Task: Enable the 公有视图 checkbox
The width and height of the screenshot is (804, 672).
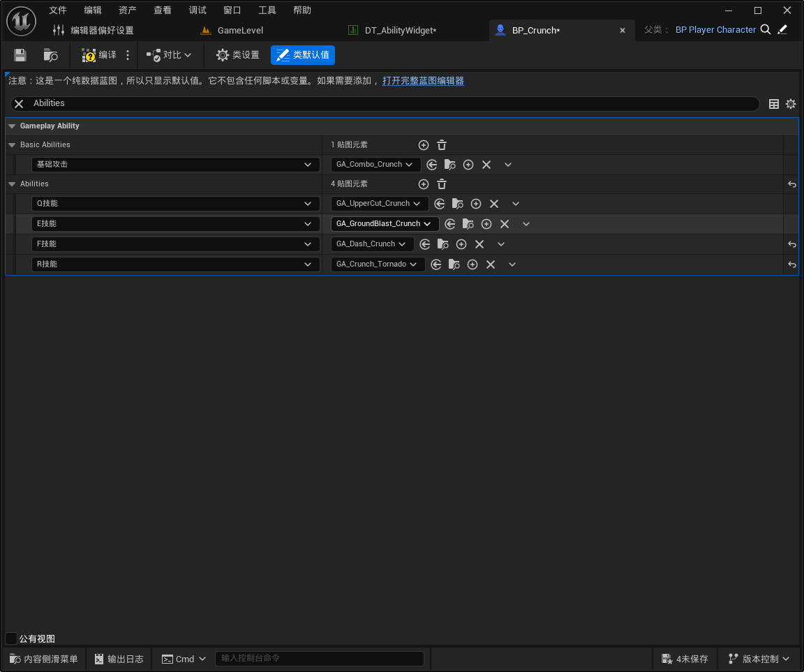Action: [x=10, y=639]
